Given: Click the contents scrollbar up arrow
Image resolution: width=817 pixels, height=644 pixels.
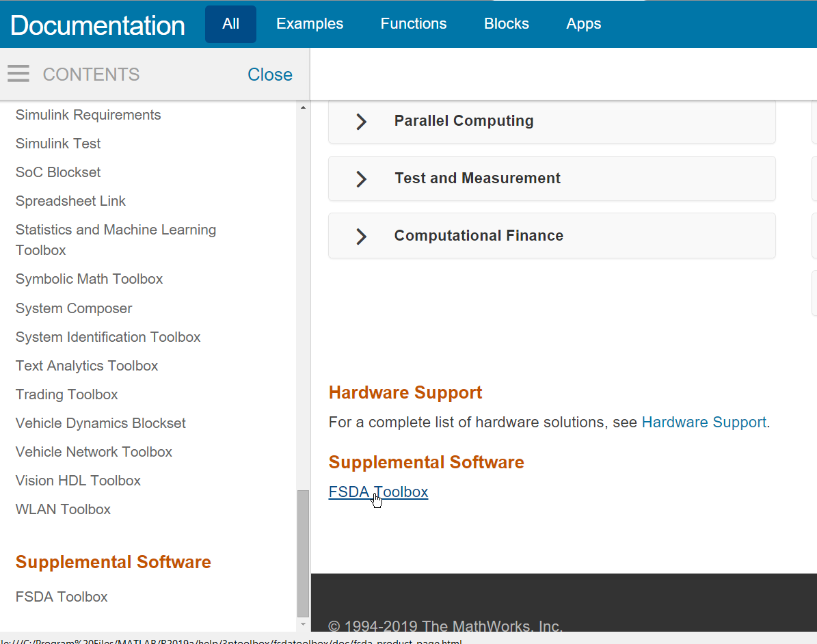Looking at the screenshot, I should click(x=303, y=107).
